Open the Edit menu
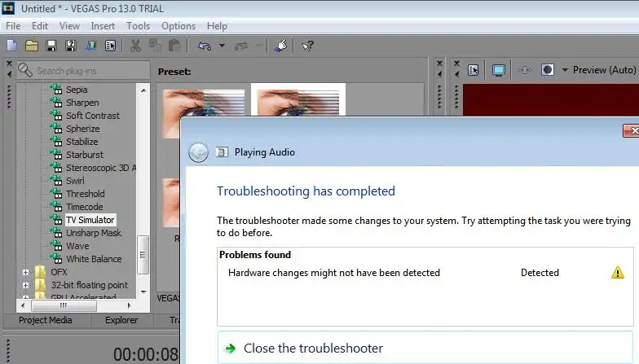Image resolution: width=639 pixels, height=364 pixels. pyautogui.click(x=40, y=26)
